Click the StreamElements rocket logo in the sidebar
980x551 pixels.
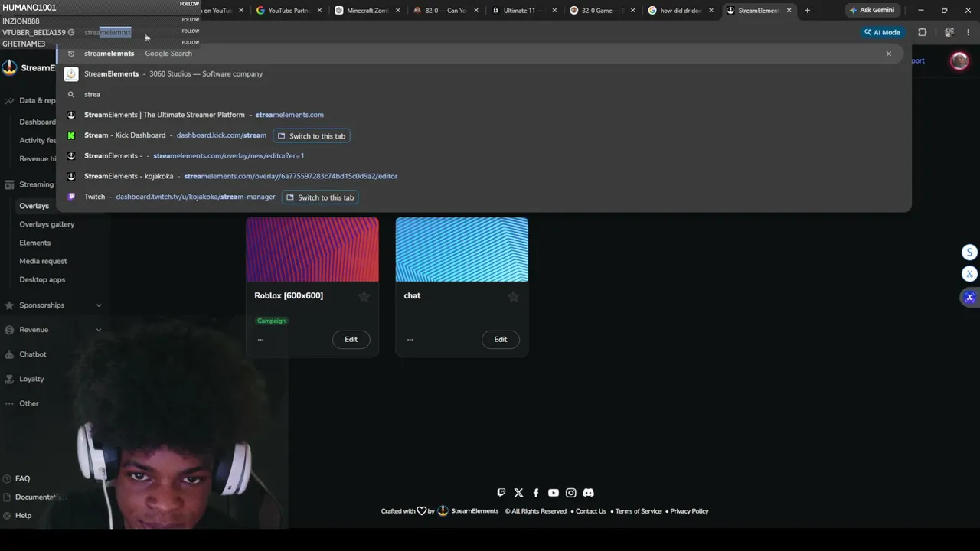click(9, 67)
